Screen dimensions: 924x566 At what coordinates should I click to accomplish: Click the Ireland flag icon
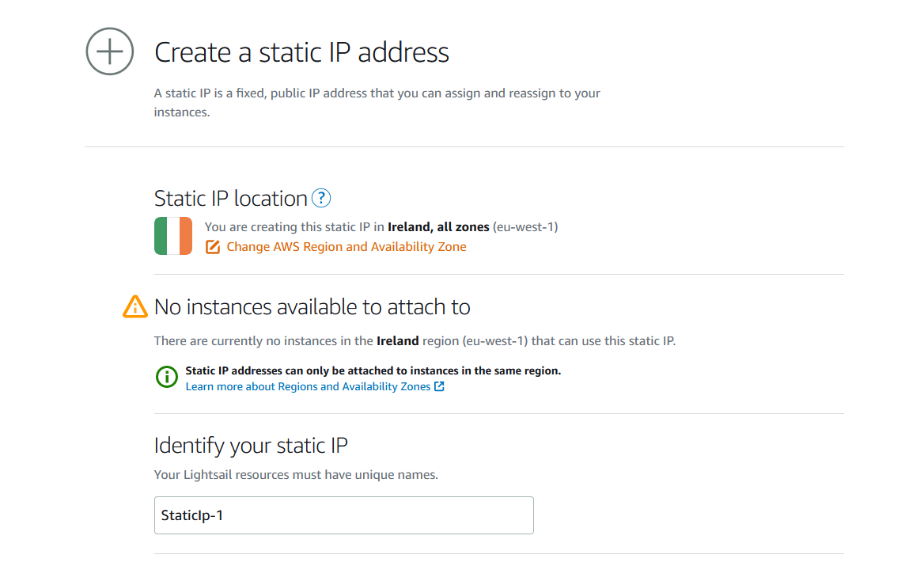[x=173, y=236]
